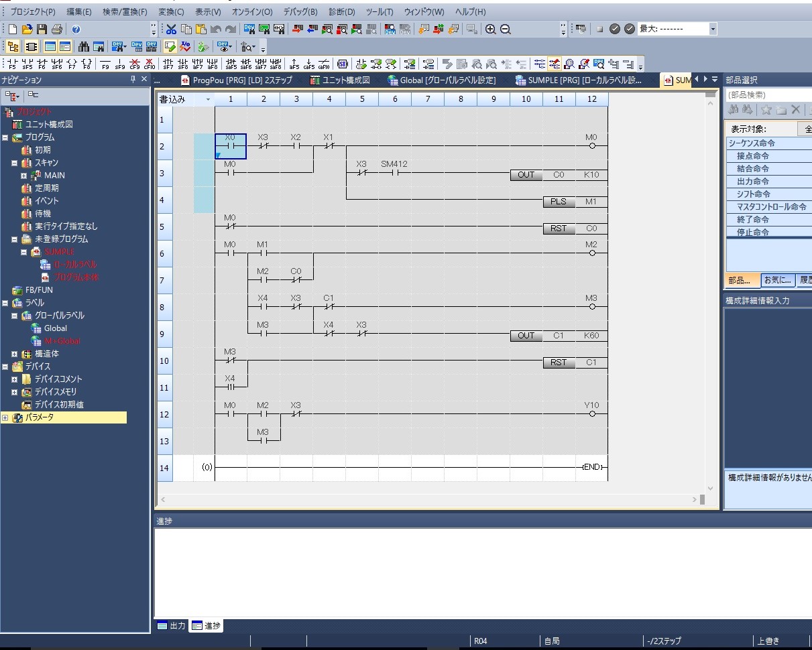Insert open contact with F5 icon
Image resolution: width=812 pixels, height=650 pixels.
click(x=11, y=64)
